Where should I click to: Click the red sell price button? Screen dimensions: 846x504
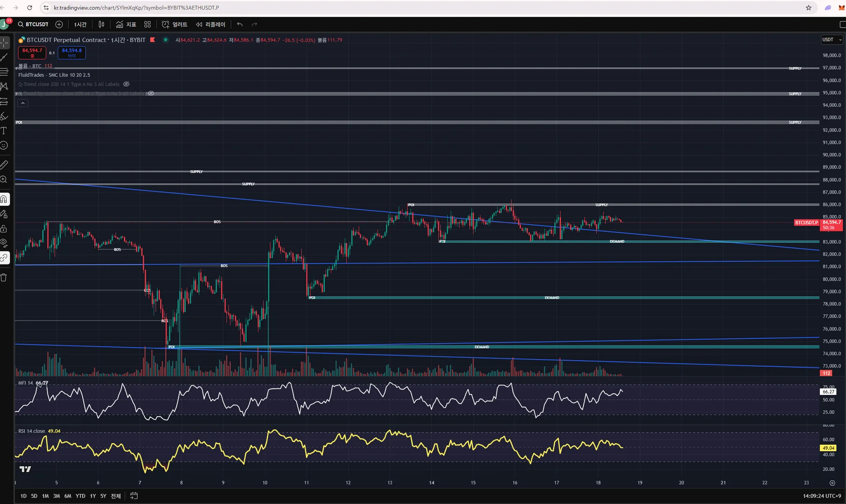pyautogui.click(x=32, y=52)
